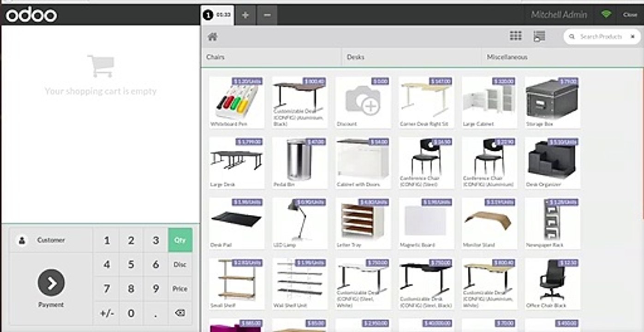Viewport: 644px width, 332px height.
Task: Add Corner Desk Right Sit product
Action: (426, 102)
